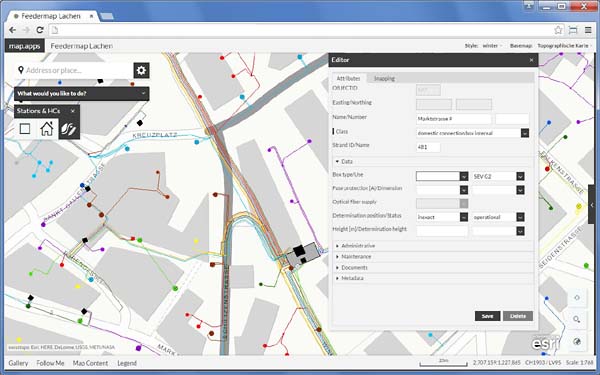Expand the side panel arrow on map edge
The image size is (600, 375).
(592, 205)
